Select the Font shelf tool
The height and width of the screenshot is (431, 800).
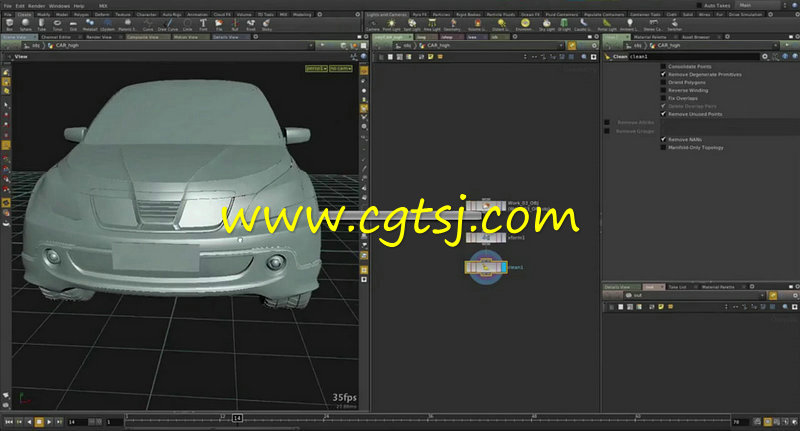point(203,24)
